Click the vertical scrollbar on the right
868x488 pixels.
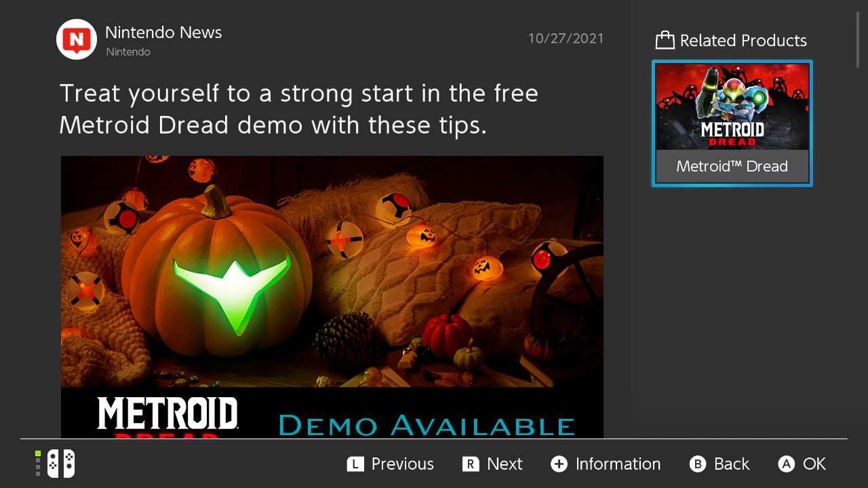pos(858,39)
